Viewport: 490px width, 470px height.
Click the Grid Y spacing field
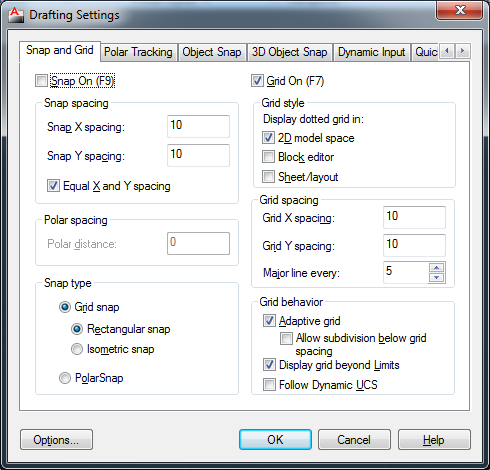tap(414, 245)
